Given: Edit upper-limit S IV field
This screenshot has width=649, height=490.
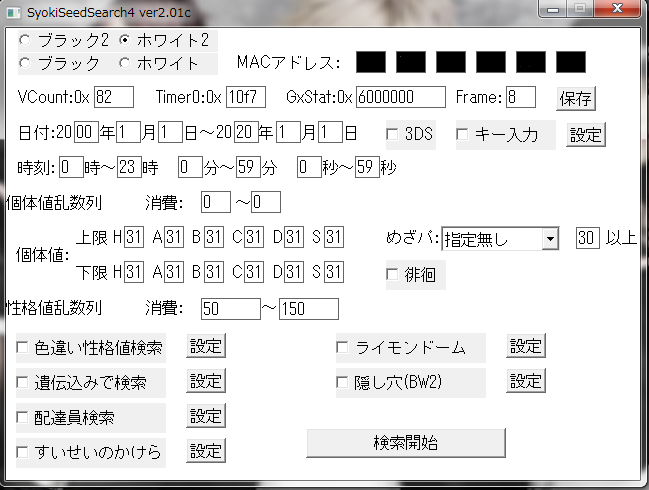Looking at the screenshot, I should click(x=334, y=237).
